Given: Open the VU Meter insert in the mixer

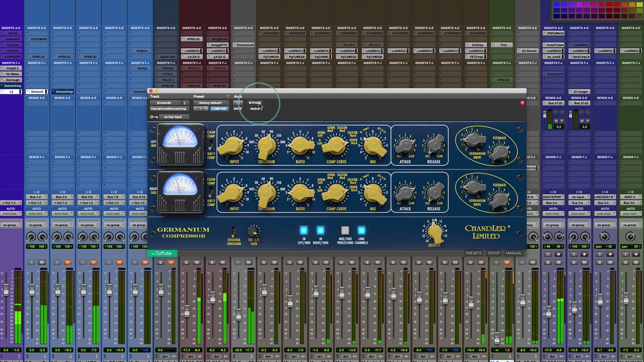Looking at the screenshot, I should coord(11,74).
